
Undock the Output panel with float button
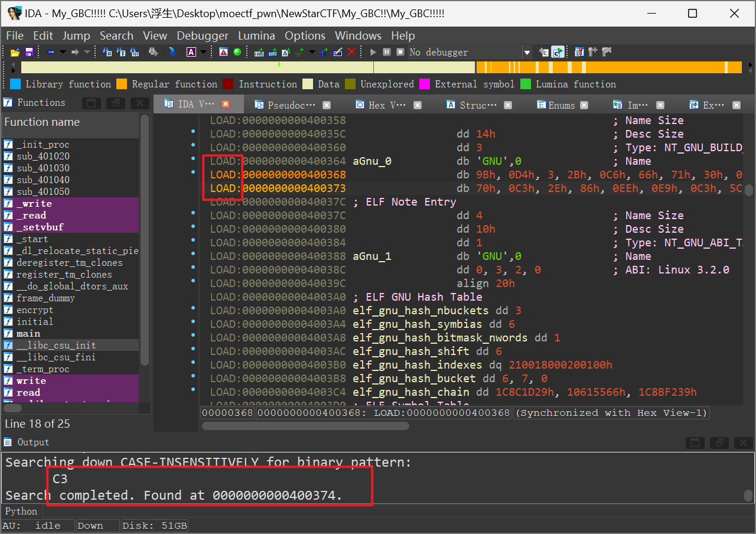tap(718, 442)
